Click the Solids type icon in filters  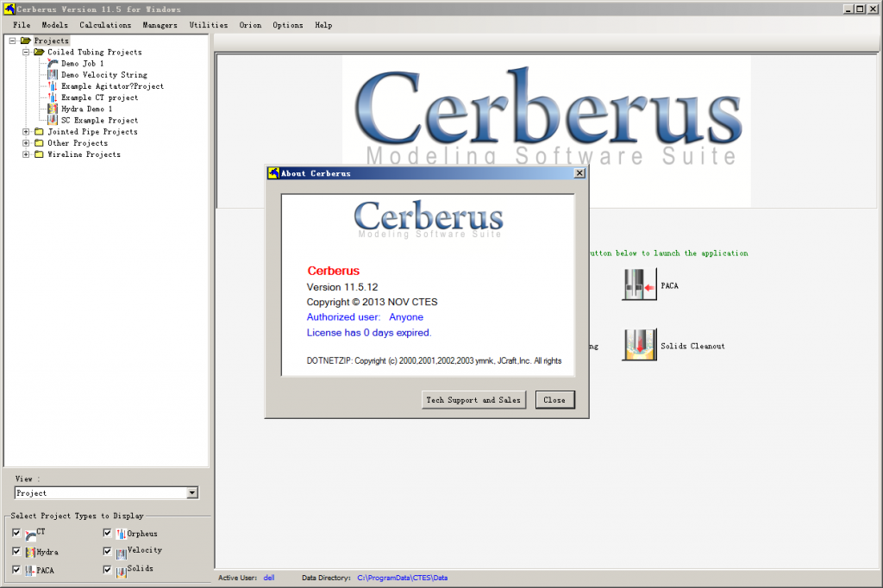[x=121, y=572]
